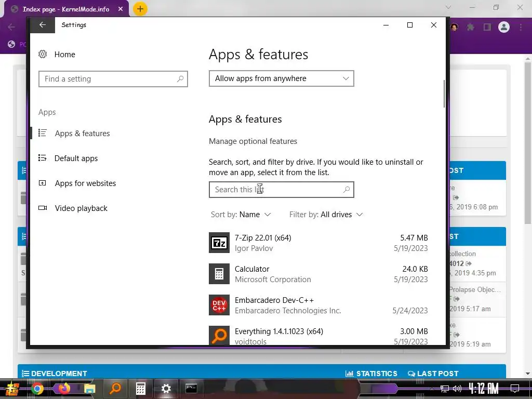This screenshot has height=399, width=532.
Task: Select the Everything voidtools app icon
Action: tap(219, 335)
